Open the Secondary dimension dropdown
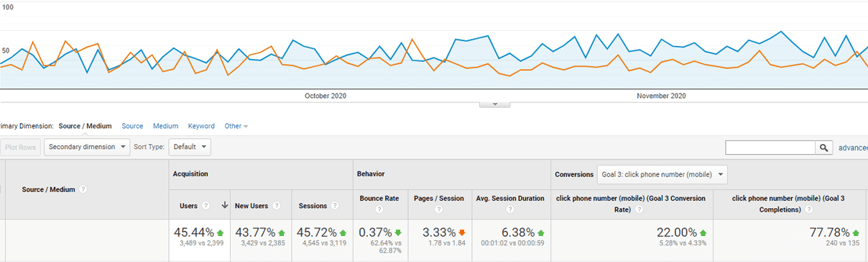This screenshot has height=262, width=868. point(87,147)
